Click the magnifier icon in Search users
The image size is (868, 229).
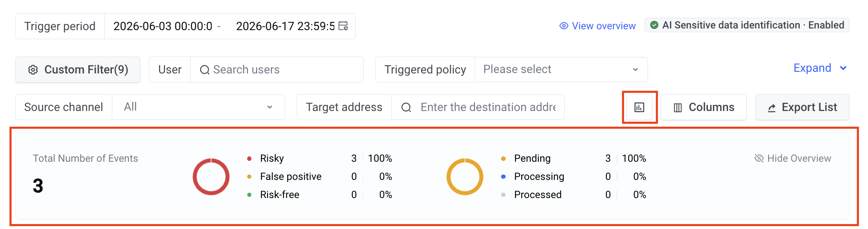[204, 70]
